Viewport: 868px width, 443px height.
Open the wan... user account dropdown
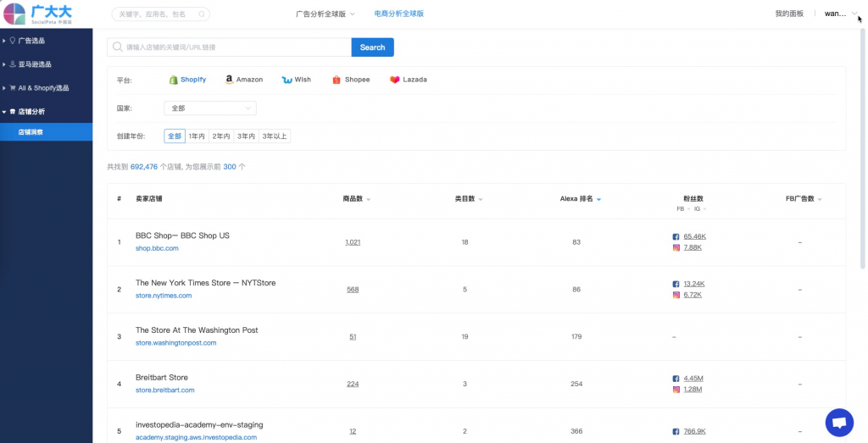point(840,14)
